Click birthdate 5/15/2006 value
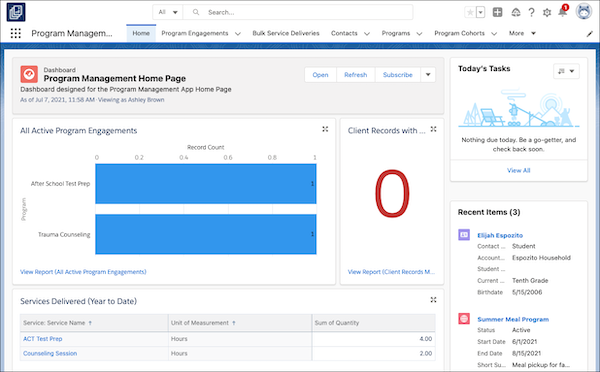This screenshot has height=372, width=600. pos(527,292)
